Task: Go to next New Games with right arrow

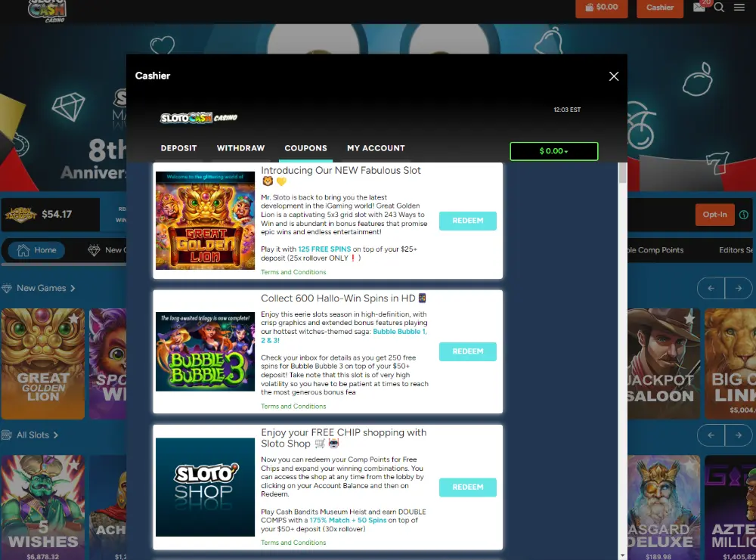Action: 738,288
